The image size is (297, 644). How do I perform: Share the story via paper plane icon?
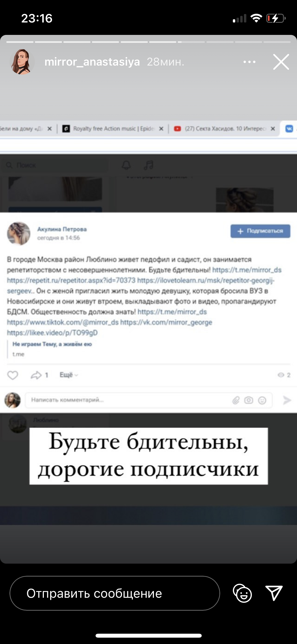point(274,593)
